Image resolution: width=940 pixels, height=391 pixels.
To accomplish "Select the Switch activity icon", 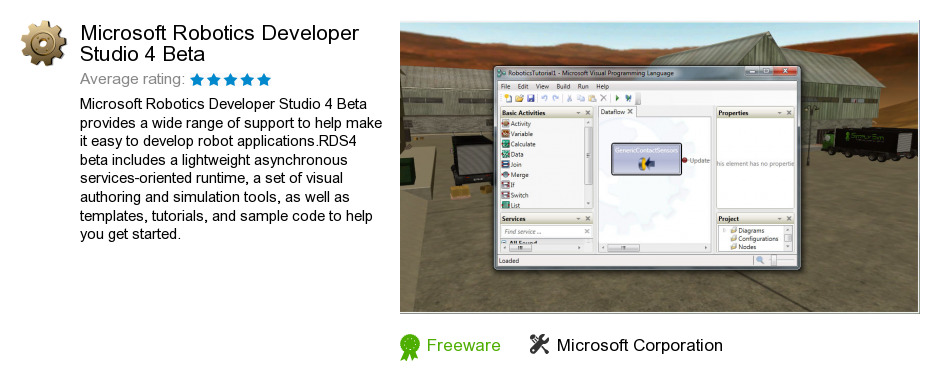I will (x=505, y=195).
